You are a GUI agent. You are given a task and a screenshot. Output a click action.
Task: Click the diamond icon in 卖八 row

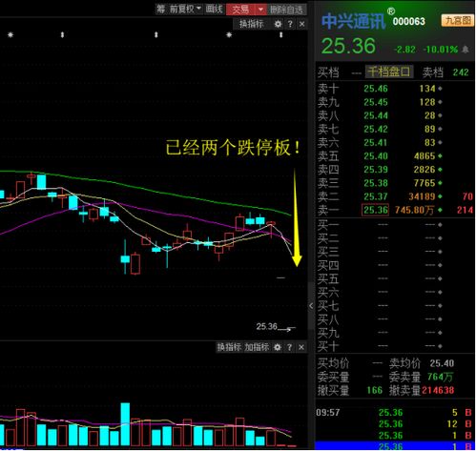[x=440, y=115]
